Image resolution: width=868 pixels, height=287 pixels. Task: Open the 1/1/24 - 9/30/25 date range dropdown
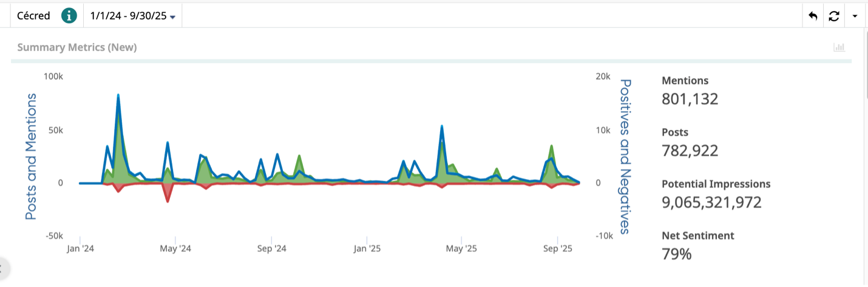[132, 16]
